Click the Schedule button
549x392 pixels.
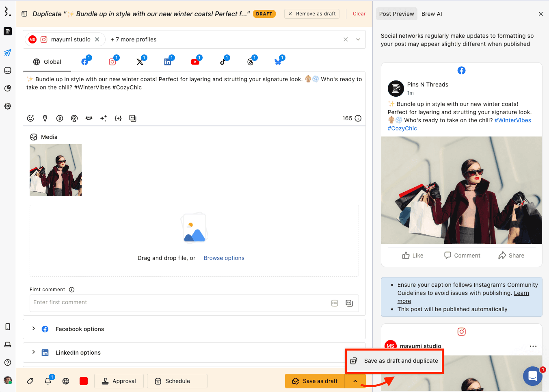pos(177,381)
